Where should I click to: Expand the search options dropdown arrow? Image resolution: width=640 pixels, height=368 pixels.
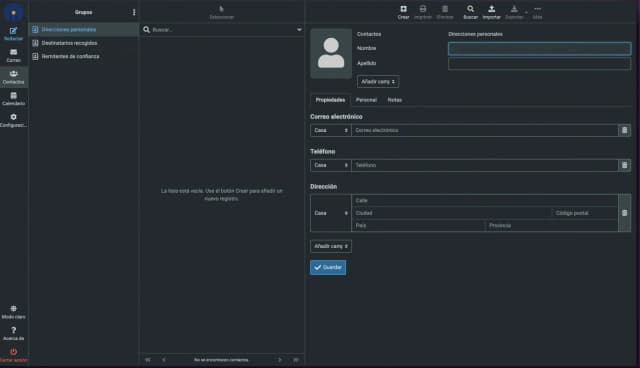(x=299, y=29)
